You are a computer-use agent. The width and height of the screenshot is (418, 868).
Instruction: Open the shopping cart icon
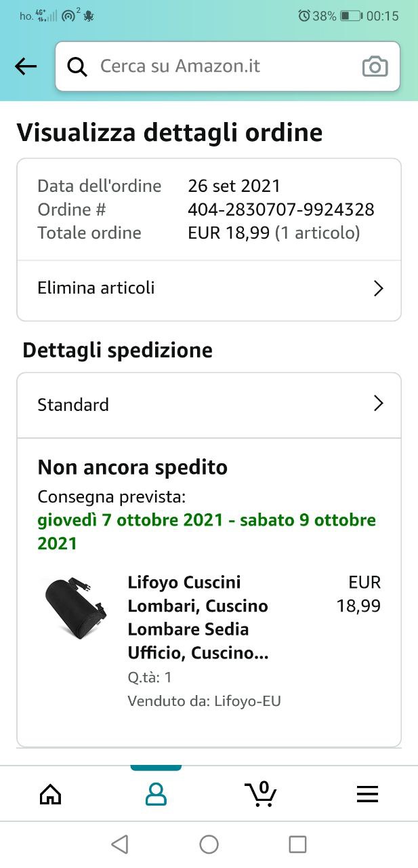(261, 794)
